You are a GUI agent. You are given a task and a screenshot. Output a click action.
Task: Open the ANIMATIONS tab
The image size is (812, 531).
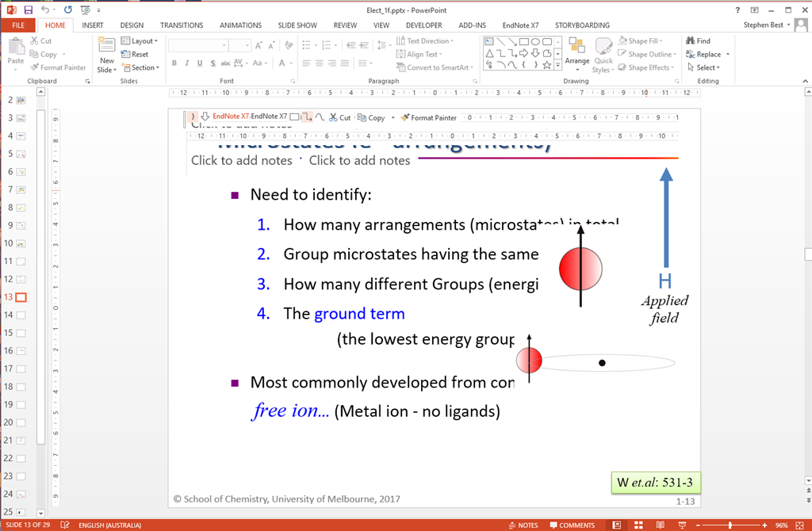pos(240,25)
